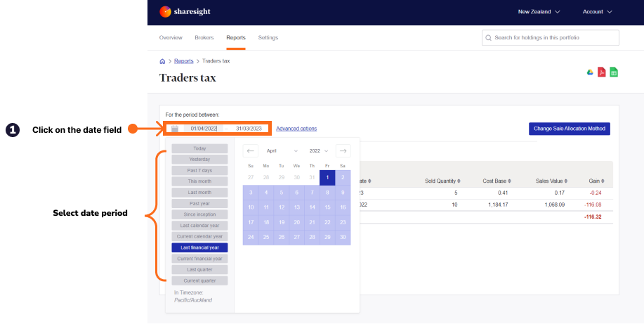Select the Today preset
The height and width of the screenshot is (329, 644).
pos(199,148)
